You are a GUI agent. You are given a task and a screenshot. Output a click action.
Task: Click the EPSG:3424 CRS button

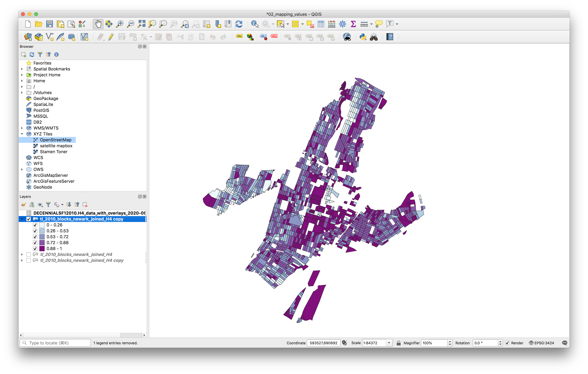tap(541, 343)
